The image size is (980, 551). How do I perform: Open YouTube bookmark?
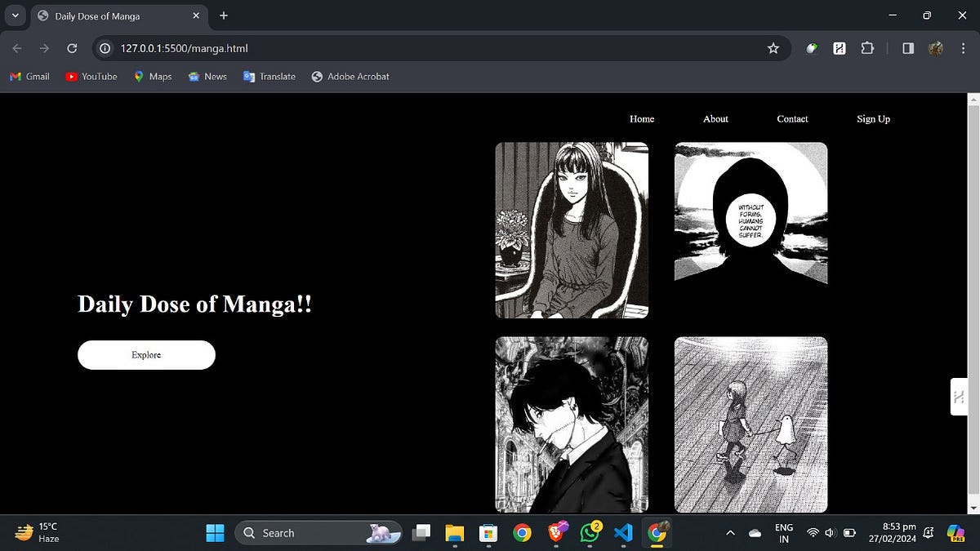91,76
